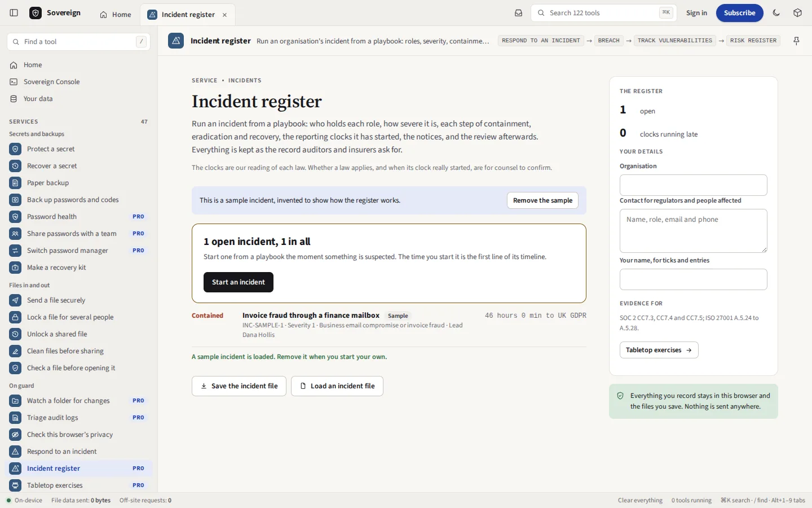812x508 pixels.
Task: Open Make a recovery kit icon
Action: [x=15, y=268]
